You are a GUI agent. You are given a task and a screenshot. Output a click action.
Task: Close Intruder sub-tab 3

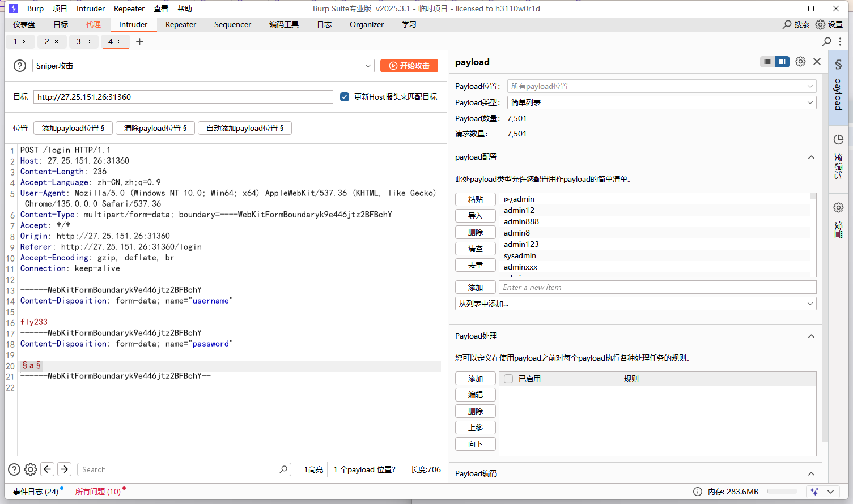(88, 41)
